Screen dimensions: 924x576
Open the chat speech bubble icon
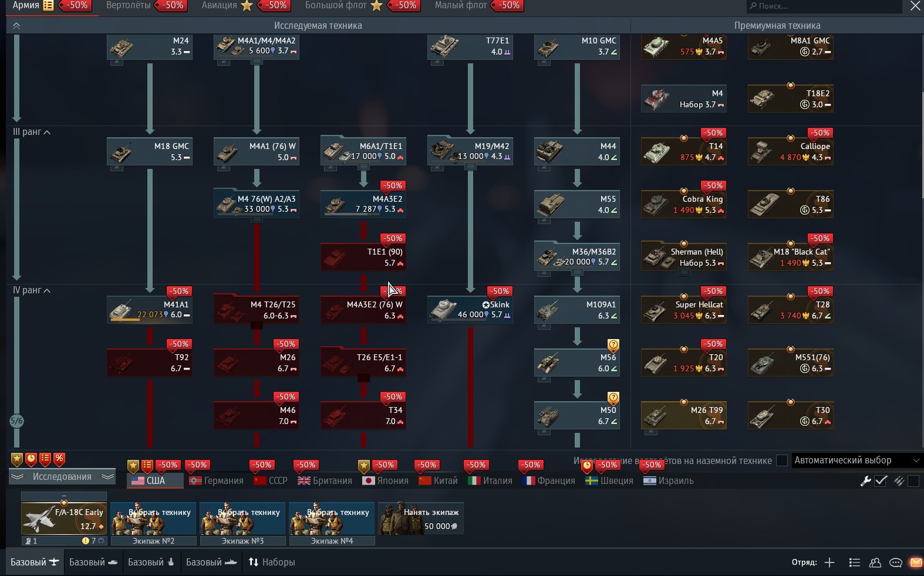coord(895,563)
